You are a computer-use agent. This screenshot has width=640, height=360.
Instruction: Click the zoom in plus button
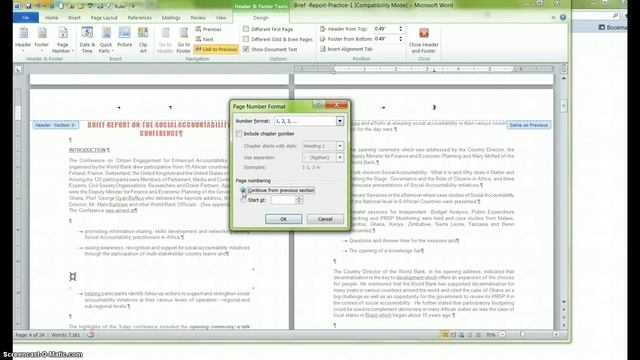click(556, 335)
